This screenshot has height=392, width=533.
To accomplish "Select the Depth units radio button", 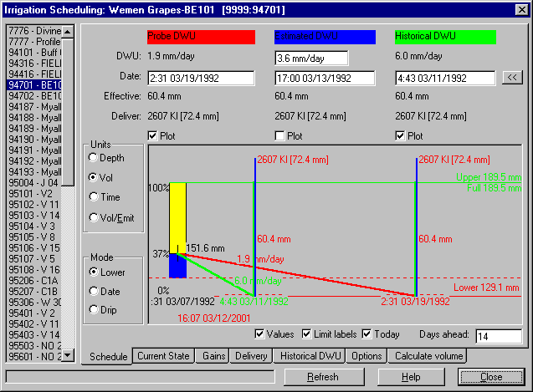I will 93,158.
